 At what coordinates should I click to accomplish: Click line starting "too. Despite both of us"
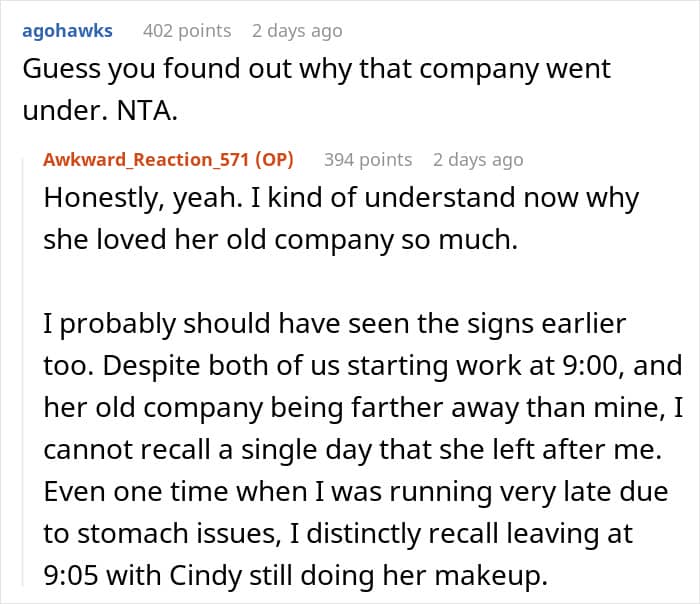tap(361, 366)
